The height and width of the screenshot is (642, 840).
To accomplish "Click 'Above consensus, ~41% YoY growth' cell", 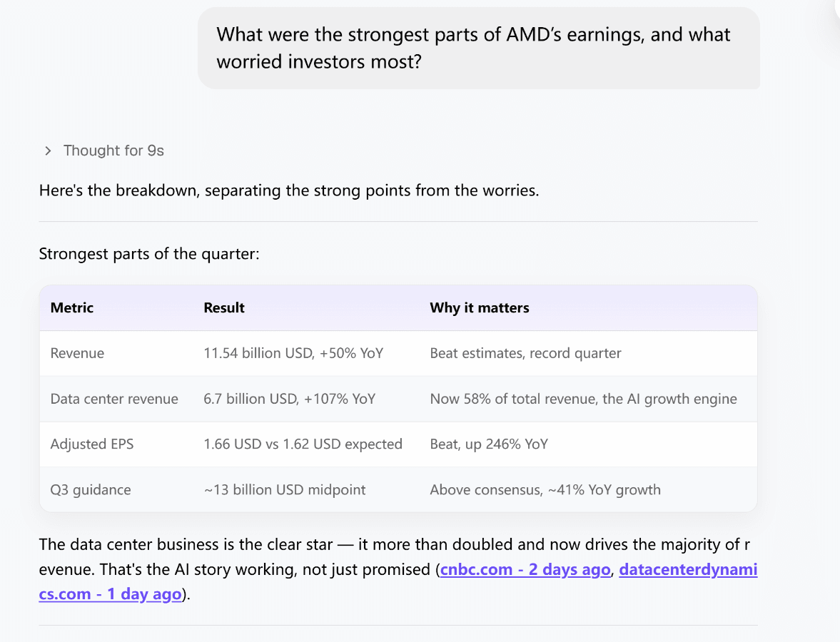I will click(x=545, y=490).
